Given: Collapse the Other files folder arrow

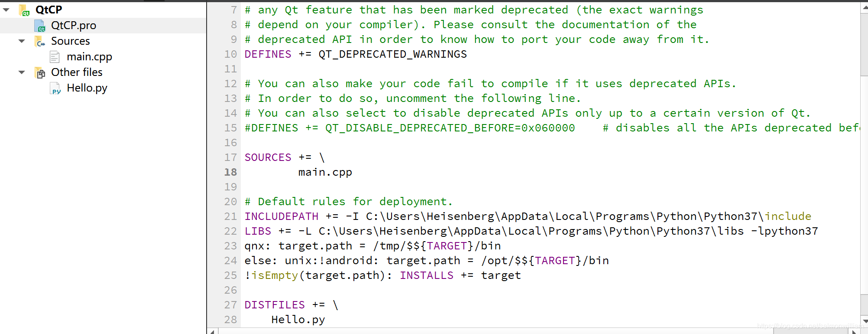Looking at the screenshot, I should click(22, 72).
